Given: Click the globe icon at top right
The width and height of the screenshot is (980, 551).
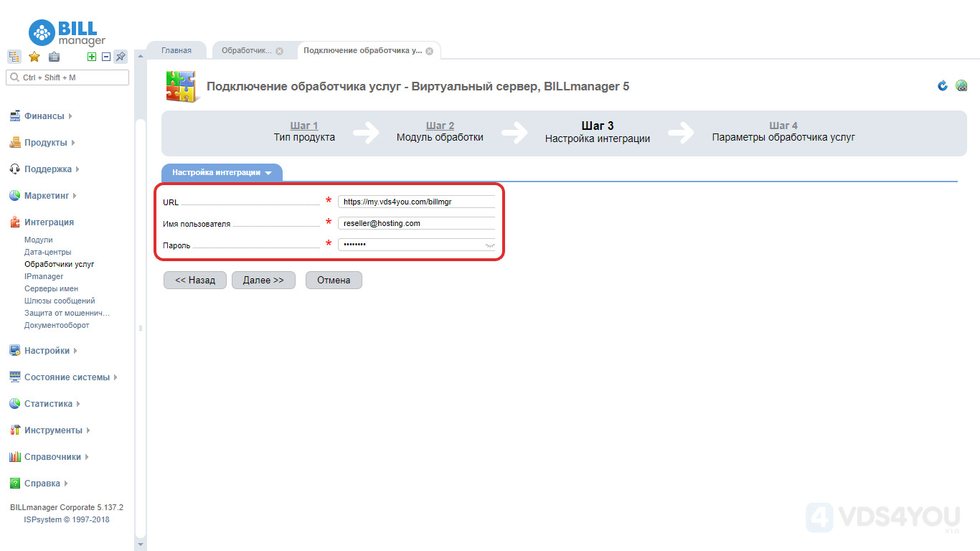Looking at the screenshot, I should tap(962, 86).
